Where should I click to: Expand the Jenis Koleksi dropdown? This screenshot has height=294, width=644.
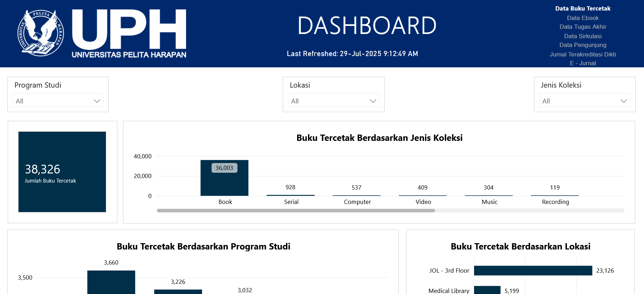pyautogui.click(x=585, y=100)
